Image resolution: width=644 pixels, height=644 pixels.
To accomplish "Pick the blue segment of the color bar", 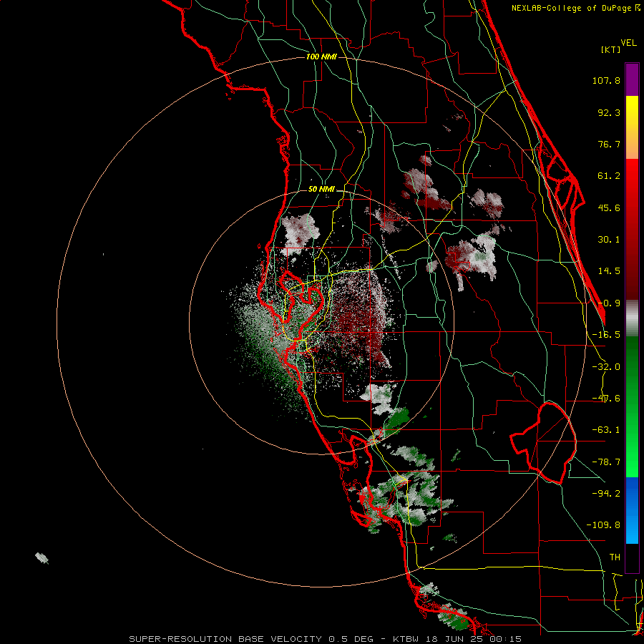I will tap(632, 510).
